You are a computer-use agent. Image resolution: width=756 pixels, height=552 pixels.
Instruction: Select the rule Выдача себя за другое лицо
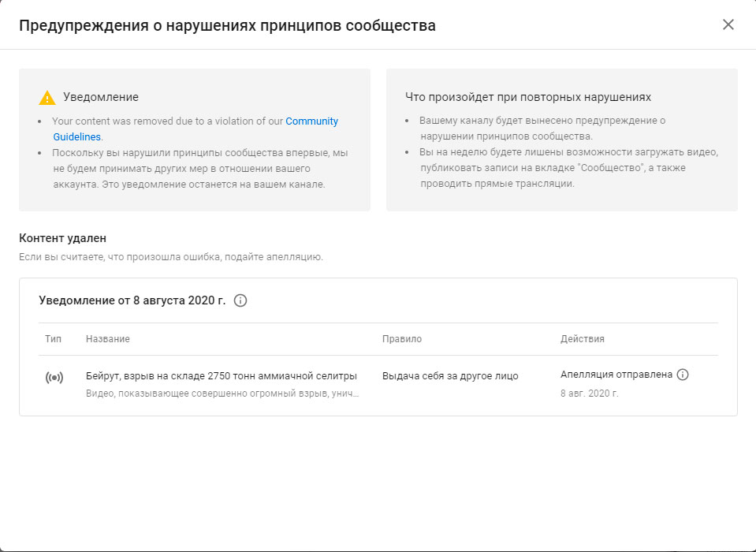pyautogui.click(x=450, y=376)
